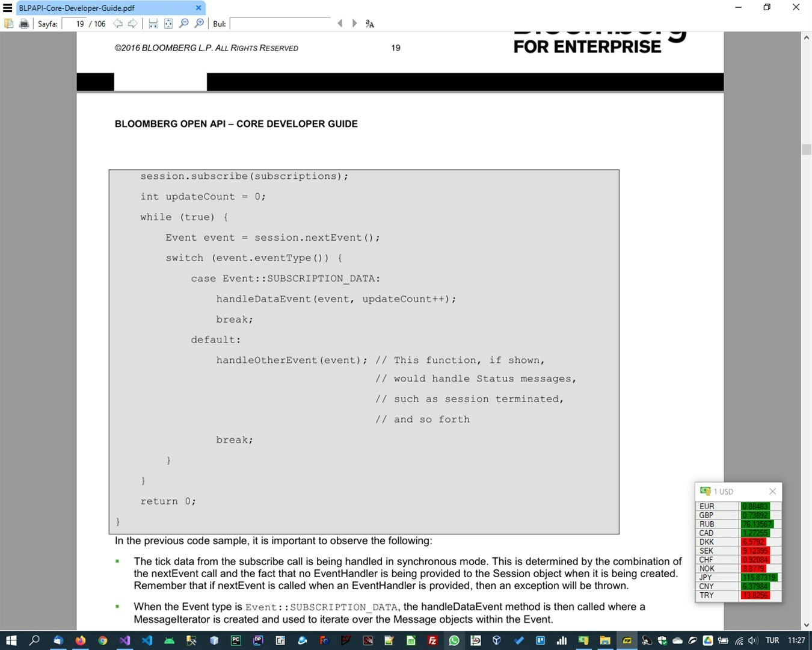Go to next page with right arrow
This screenshot has height=650, width=812.
click(x=132, y=23)
